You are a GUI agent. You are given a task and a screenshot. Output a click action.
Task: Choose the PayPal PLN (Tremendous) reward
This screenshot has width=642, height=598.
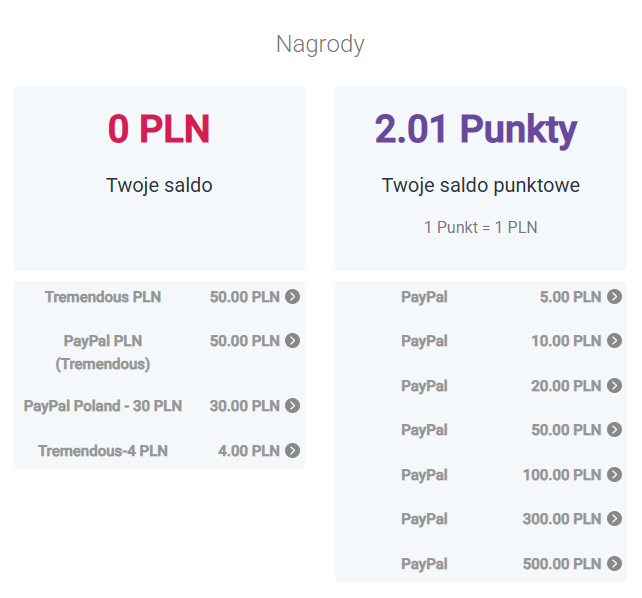point(103,352)
